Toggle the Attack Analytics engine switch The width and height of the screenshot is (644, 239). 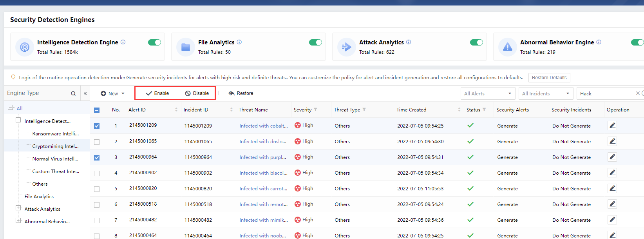click(476, 42)
